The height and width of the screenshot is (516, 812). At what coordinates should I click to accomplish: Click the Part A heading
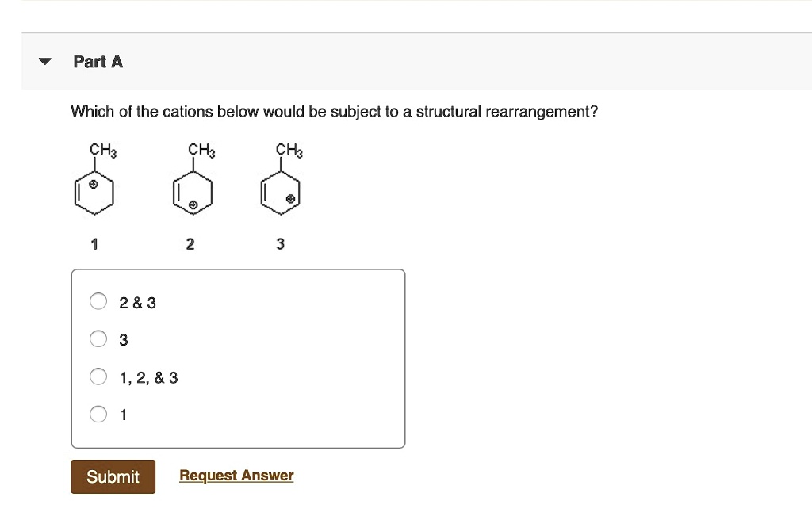pos(98,61)
